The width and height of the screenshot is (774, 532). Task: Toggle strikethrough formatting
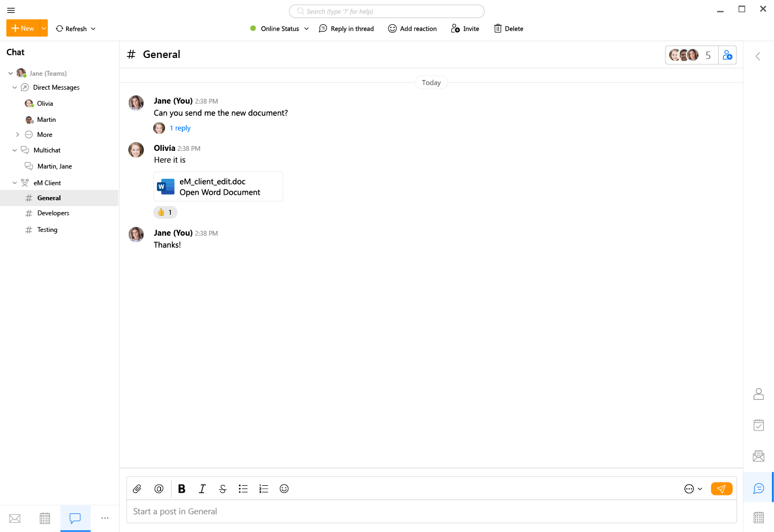[x=222, y=489]
